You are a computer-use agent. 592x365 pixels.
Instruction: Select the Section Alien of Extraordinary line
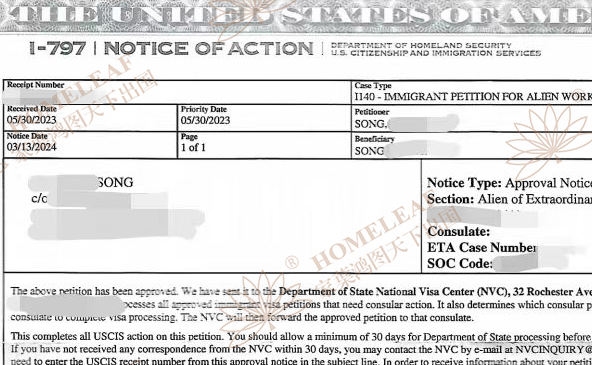(509, 199)
